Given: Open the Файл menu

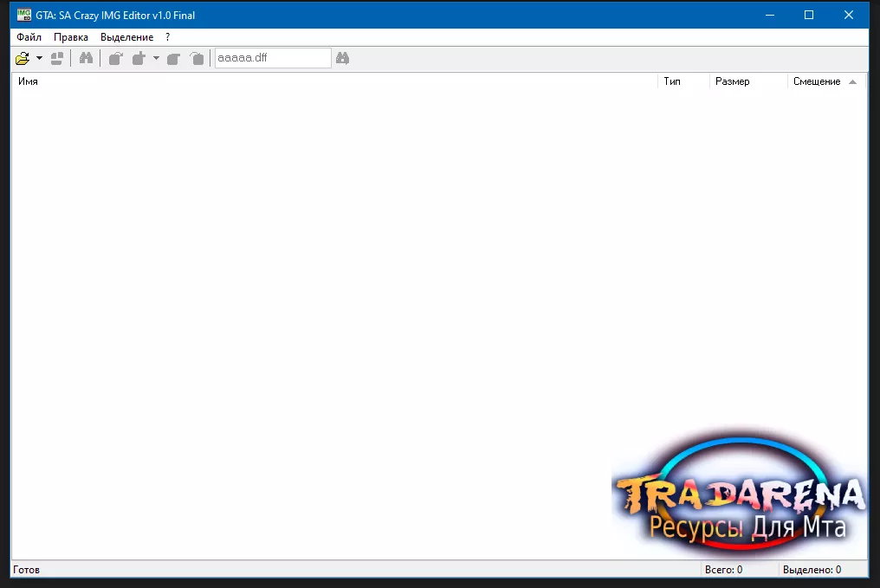Looking at the screenshot, I should coord(29,37).
